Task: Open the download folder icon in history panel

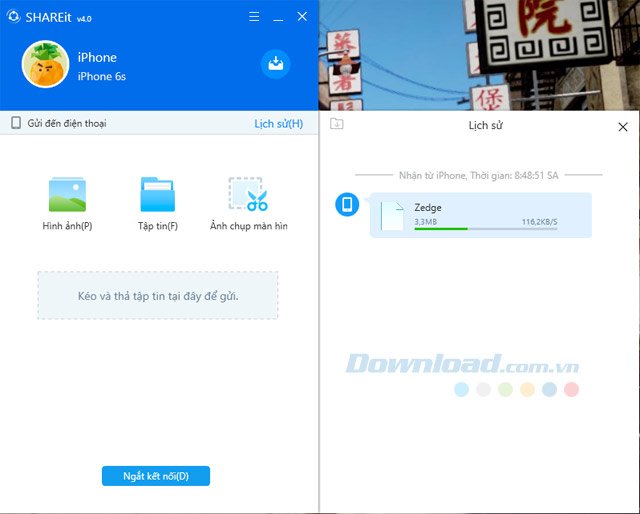Action: [x=337, y=123]
